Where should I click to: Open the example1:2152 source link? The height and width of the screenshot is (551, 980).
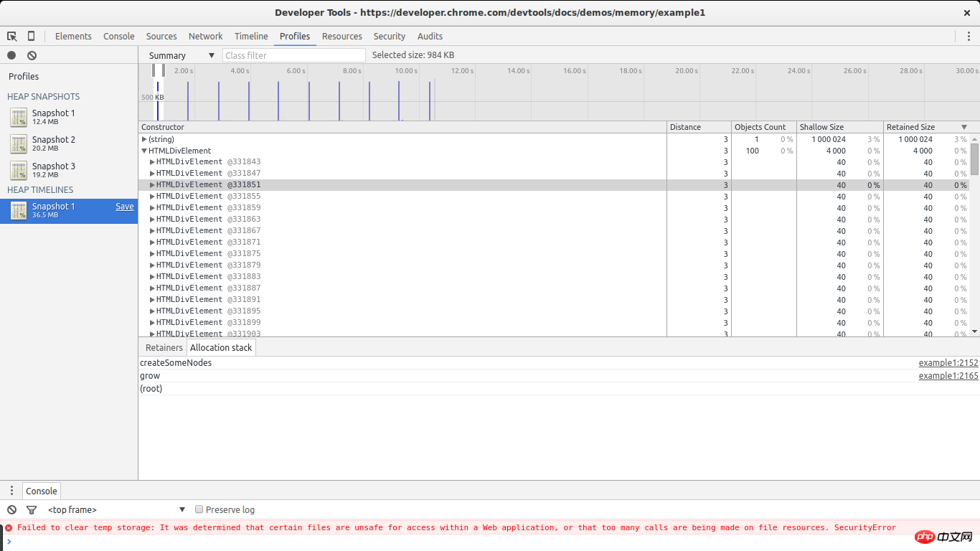coord(948,363)
